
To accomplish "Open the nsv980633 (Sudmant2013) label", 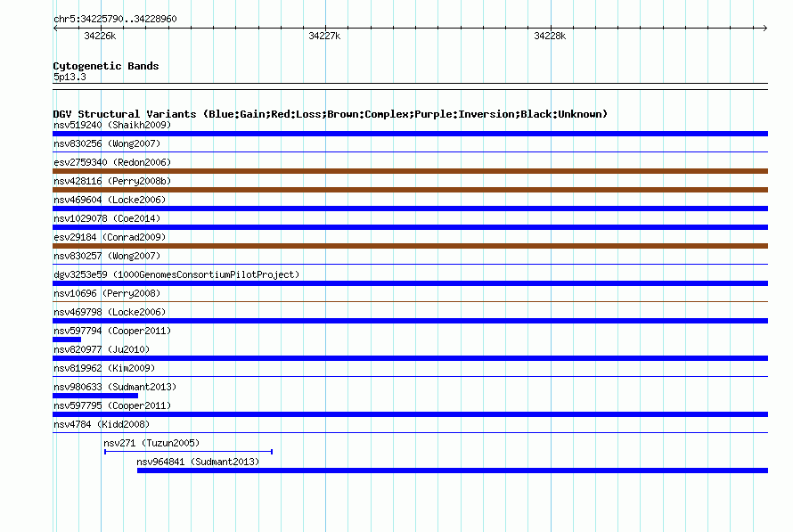I will point(115,387).
